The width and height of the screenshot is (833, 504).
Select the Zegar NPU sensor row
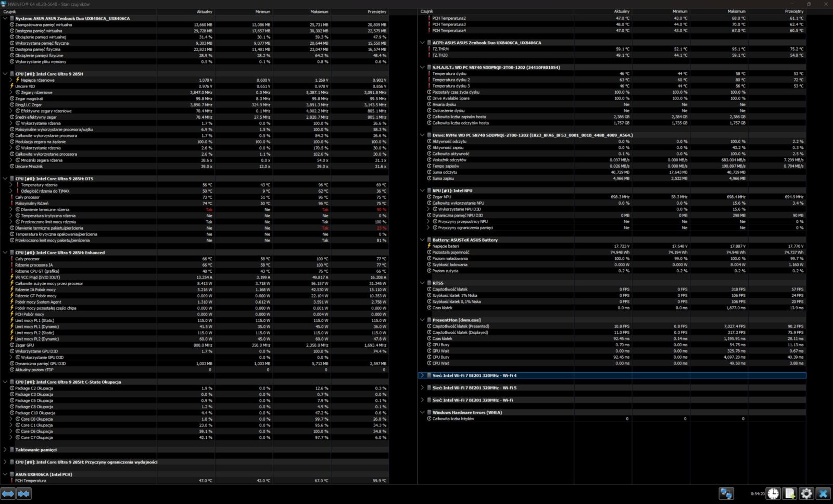441,197
